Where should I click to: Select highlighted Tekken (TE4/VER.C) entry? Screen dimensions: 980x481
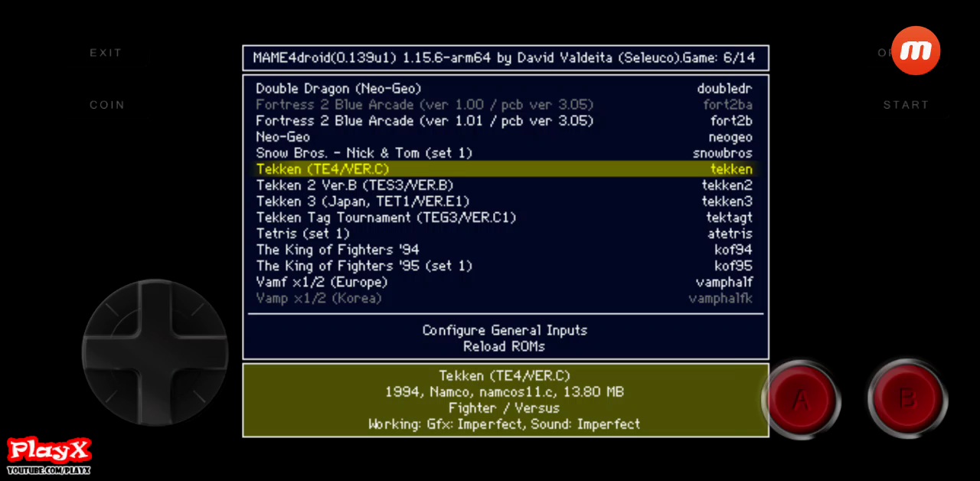[505, 169]
